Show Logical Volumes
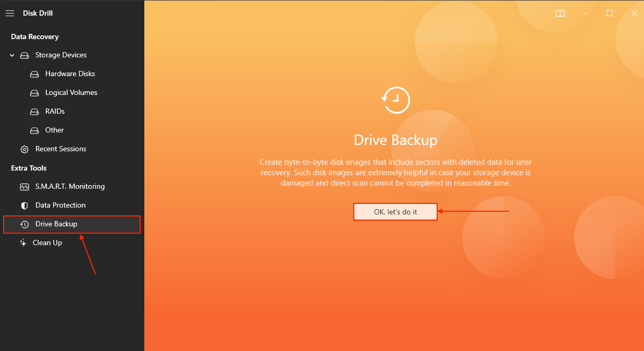Screen dimensions: 644x351 tap(72, 93)
